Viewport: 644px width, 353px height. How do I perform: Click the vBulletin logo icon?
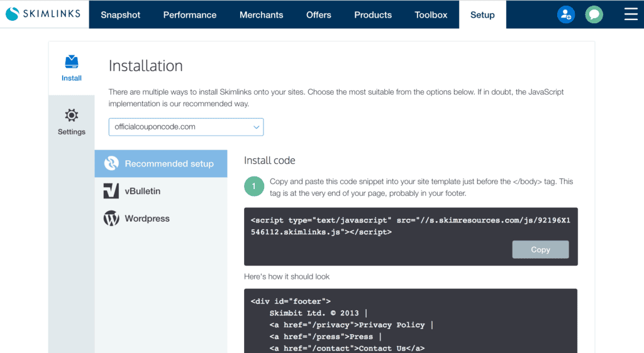point(111,191)
